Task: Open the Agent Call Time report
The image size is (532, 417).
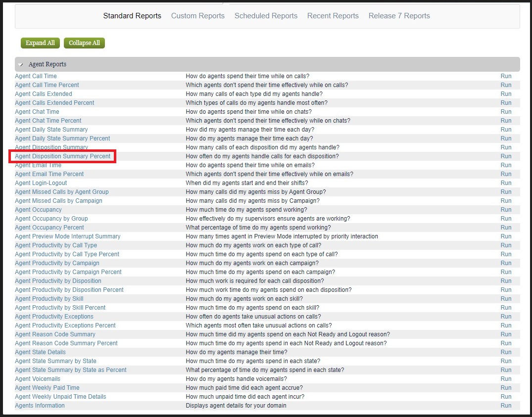Action: point(36,76)
